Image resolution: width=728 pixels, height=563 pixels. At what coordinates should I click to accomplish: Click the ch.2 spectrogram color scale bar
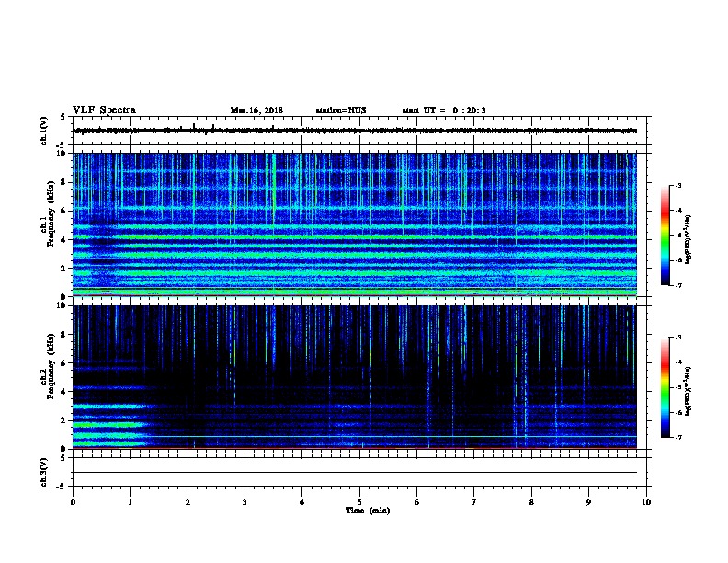coord(665,387)
